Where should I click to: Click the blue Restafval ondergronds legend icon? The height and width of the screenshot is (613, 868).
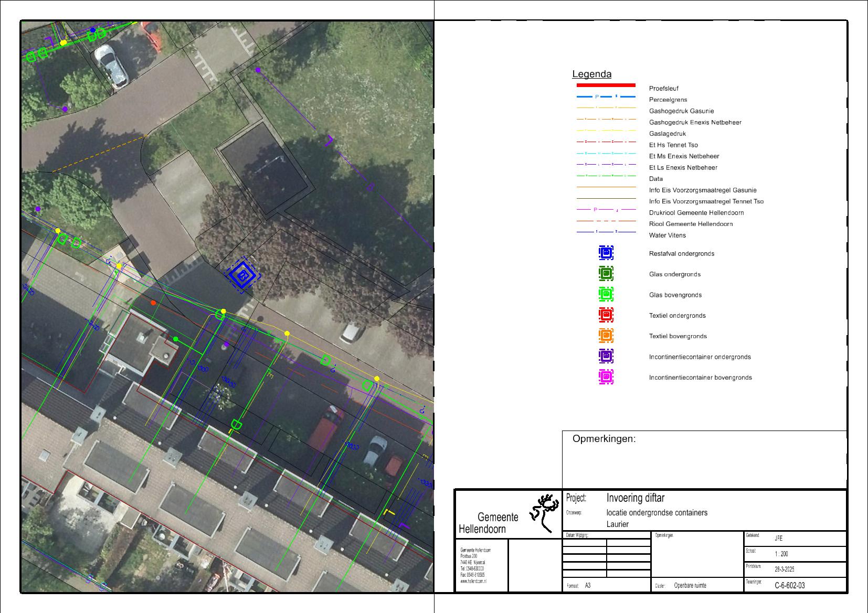(x=606, y=253)
